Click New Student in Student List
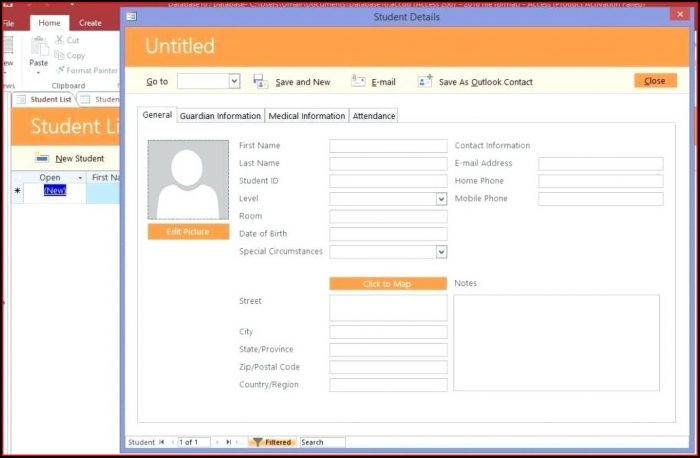 (79, 158)
